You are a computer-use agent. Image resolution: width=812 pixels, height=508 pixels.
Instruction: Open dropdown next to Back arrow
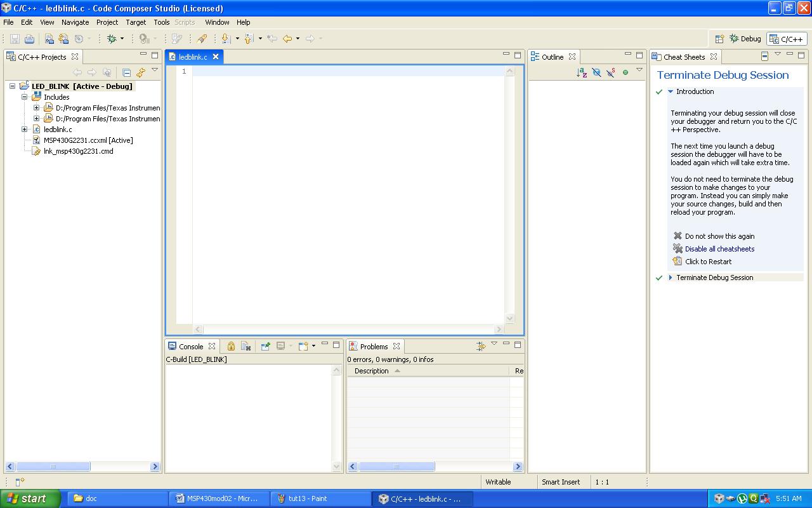click(x=298, y=39)
